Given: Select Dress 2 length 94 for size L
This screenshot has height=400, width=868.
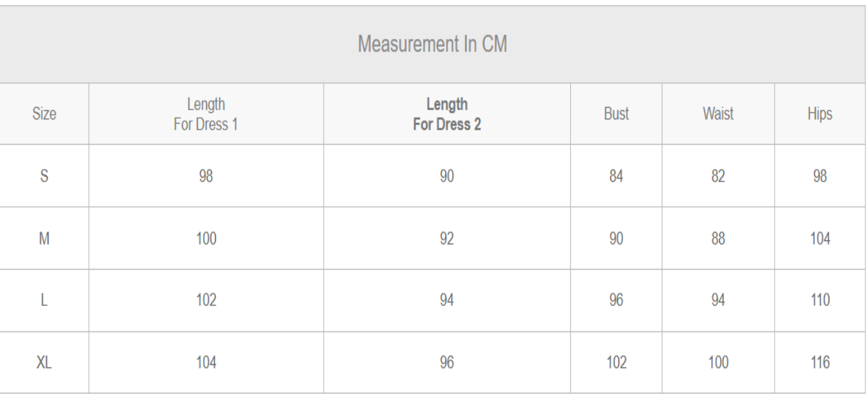Looking at the screenshot, I should pyautogui.click(x=447, y=301).
